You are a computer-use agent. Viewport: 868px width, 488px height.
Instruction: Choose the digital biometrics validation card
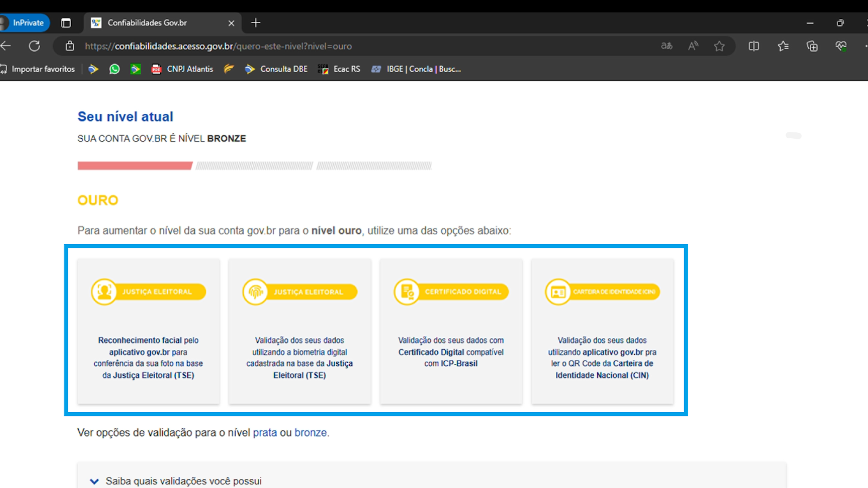pos(299,331)
